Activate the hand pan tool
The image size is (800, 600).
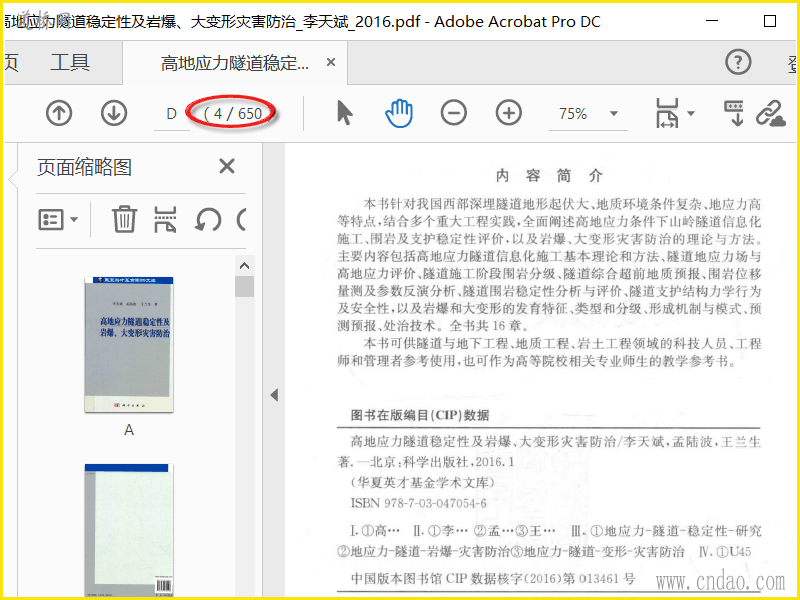click(x=399, y=113)
